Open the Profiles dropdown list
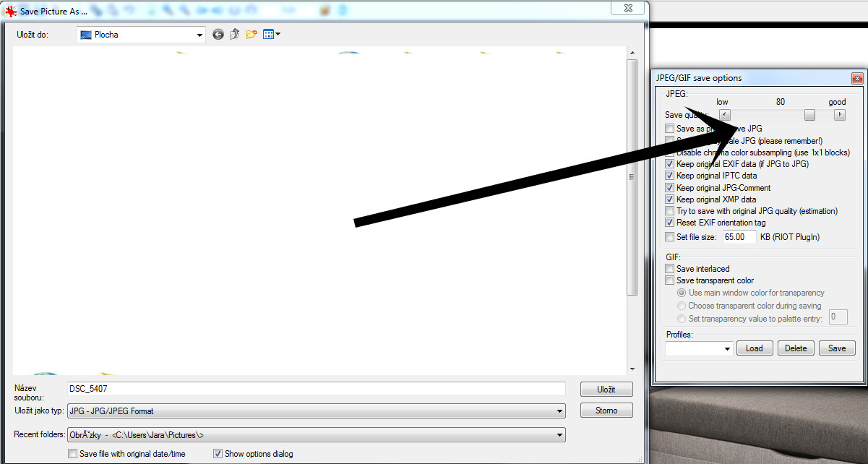Image resolution: width=868 pixels, height=464 pixels. pos(727,348)
